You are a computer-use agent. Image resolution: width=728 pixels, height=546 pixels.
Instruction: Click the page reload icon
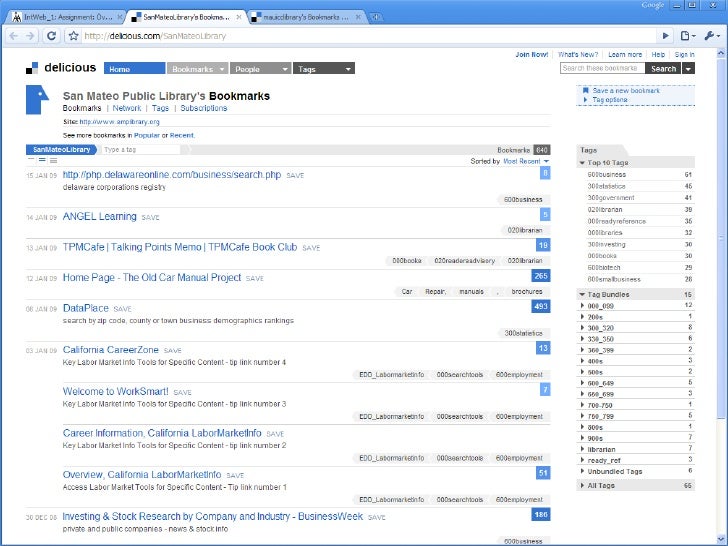point(52,36)
